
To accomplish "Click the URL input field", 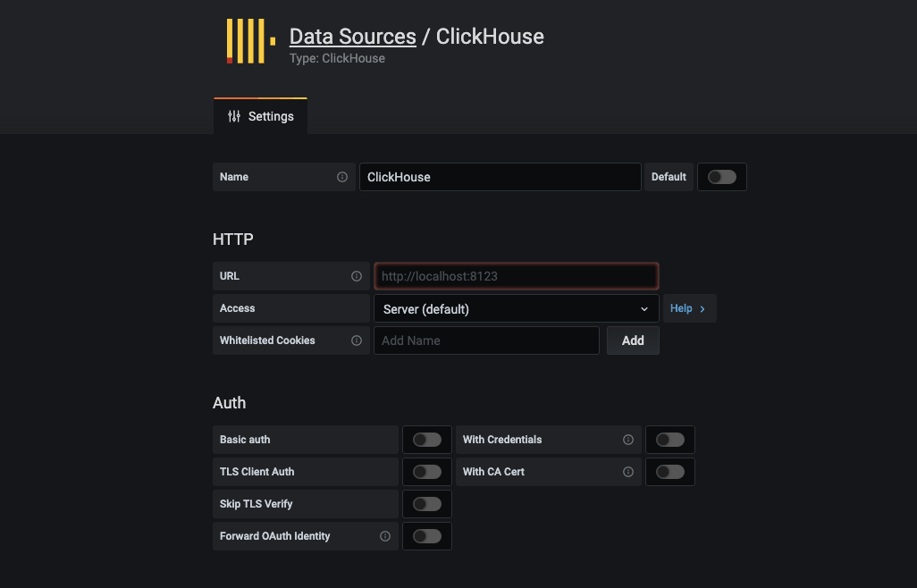I will pyautogui.click(x=516, y=276).
